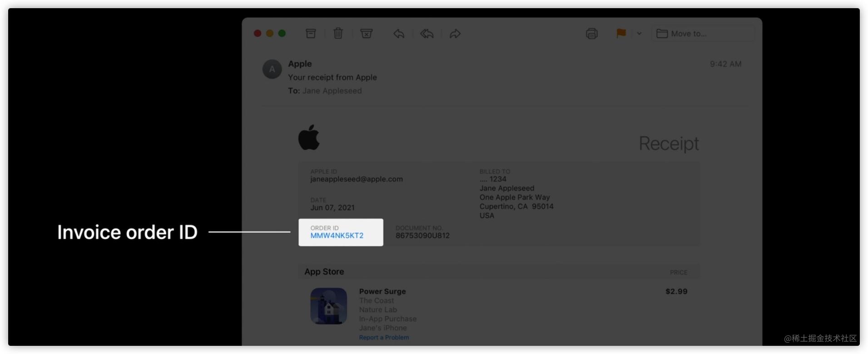Reply to the Apple email

399,34
